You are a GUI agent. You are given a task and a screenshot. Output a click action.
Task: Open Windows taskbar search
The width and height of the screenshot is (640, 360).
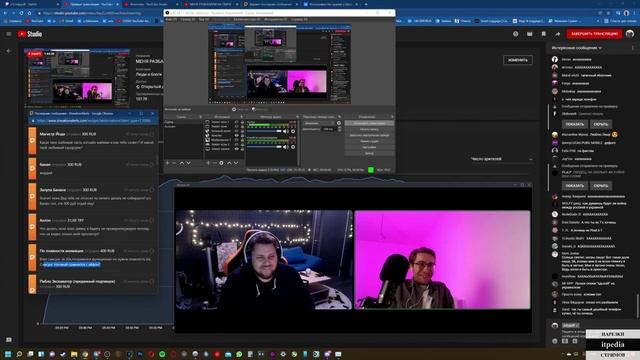[x=19, y=354]
